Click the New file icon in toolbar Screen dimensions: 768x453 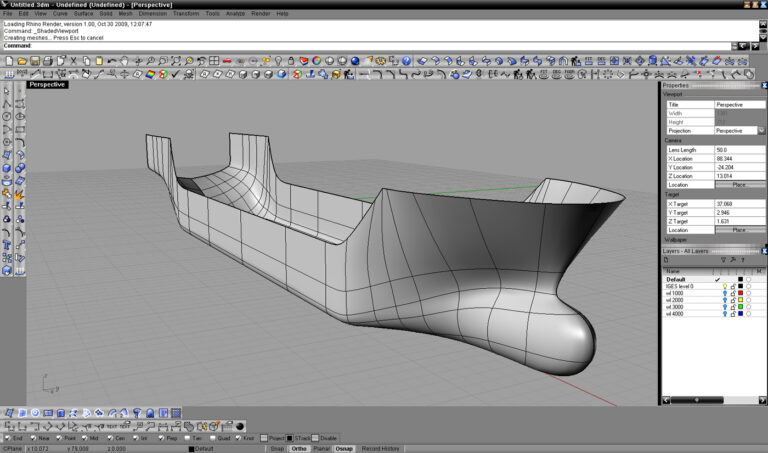point(9,61)
